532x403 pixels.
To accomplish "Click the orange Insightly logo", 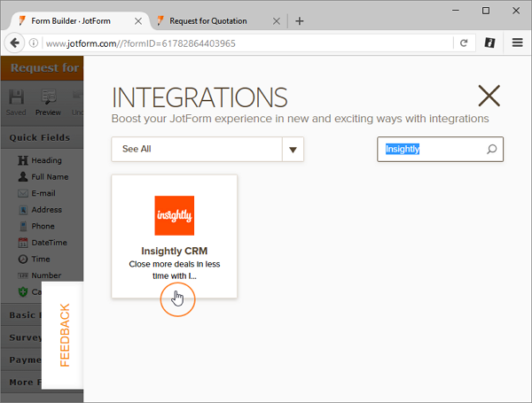I will 174,215.
